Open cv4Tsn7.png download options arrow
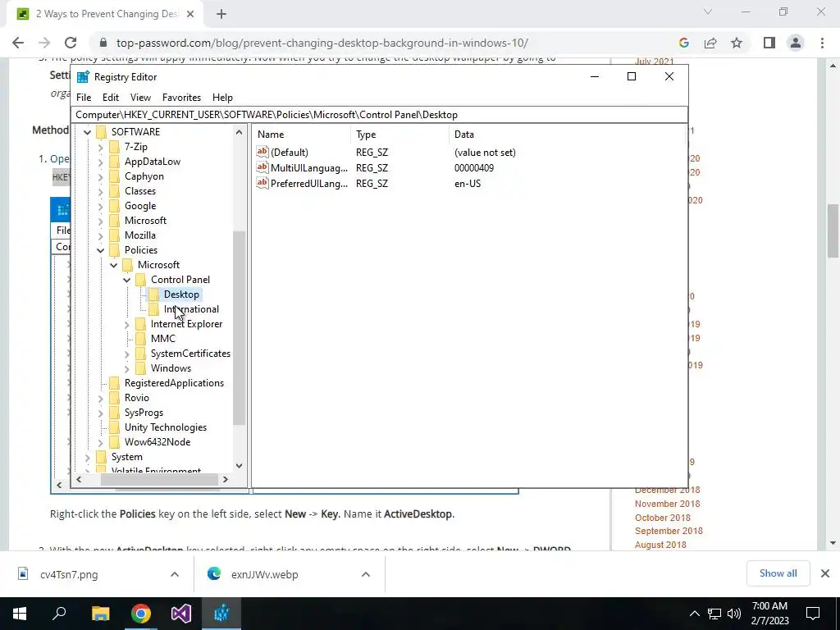Viewport: 840px width, 630px height. coord(174,574)
